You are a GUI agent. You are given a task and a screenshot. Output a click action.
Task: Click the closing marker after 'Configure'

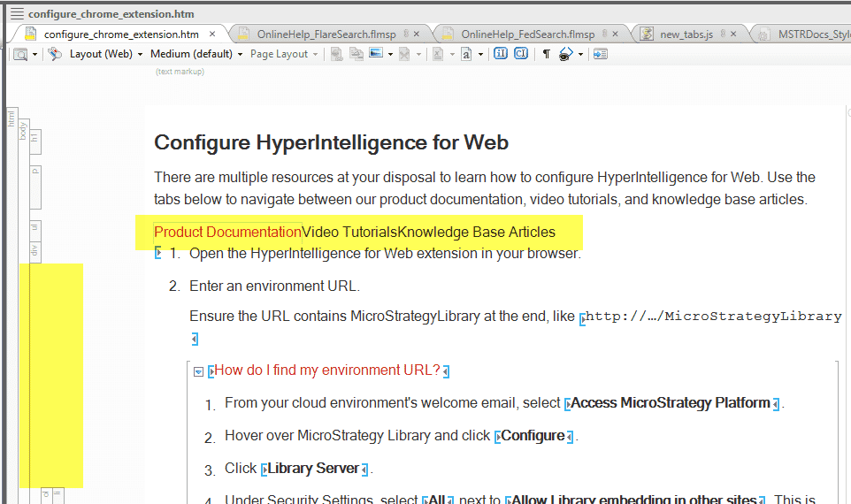(x=570, y=437)
